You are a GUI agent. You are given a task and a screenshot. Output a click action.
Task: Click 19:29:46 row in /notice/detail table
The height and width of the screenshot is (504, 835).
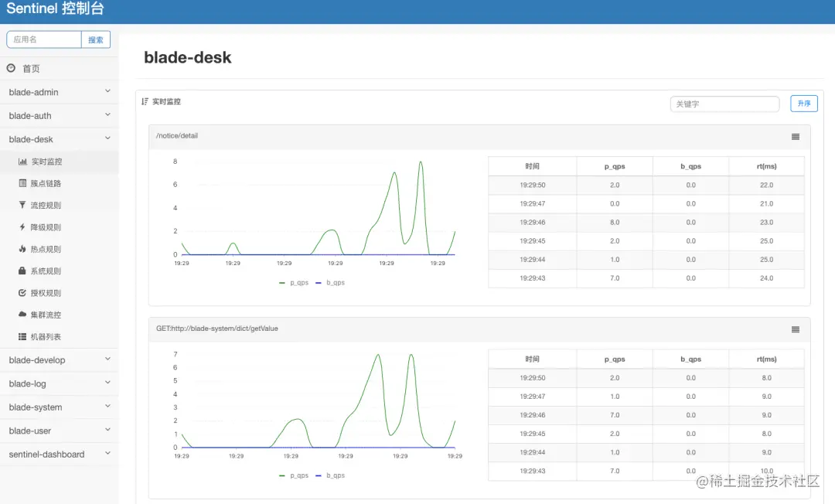(x=646, y=223)
